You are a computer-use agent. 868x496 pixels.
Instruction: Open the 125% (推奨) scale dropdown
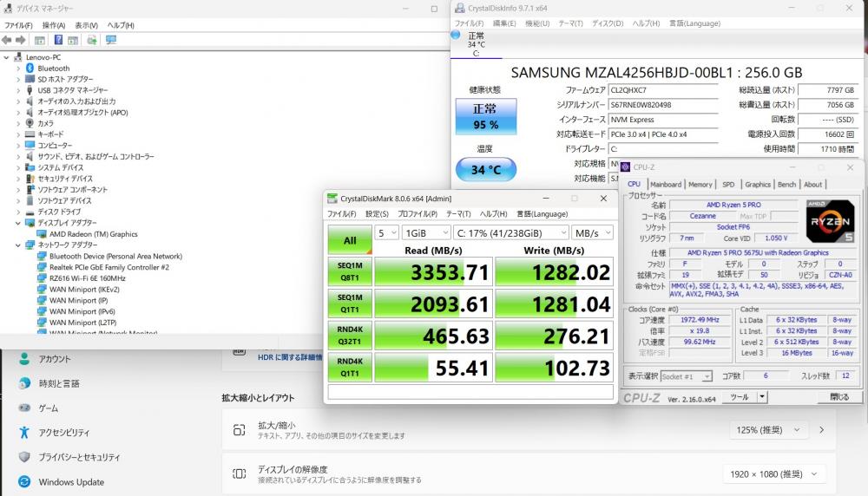(x=768, y=429)
